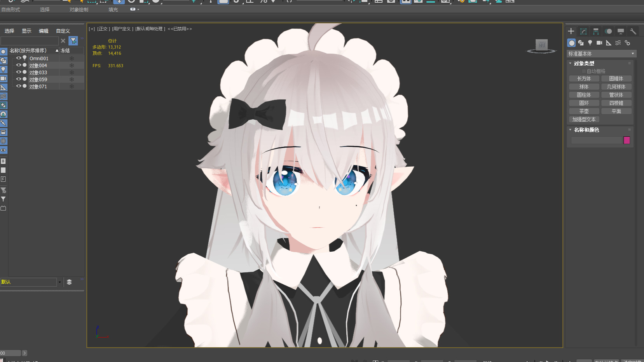This screenshot has height=362, width=644.
Task: Collapse the 名称和颜色 rollout
Action: [586, 130]
